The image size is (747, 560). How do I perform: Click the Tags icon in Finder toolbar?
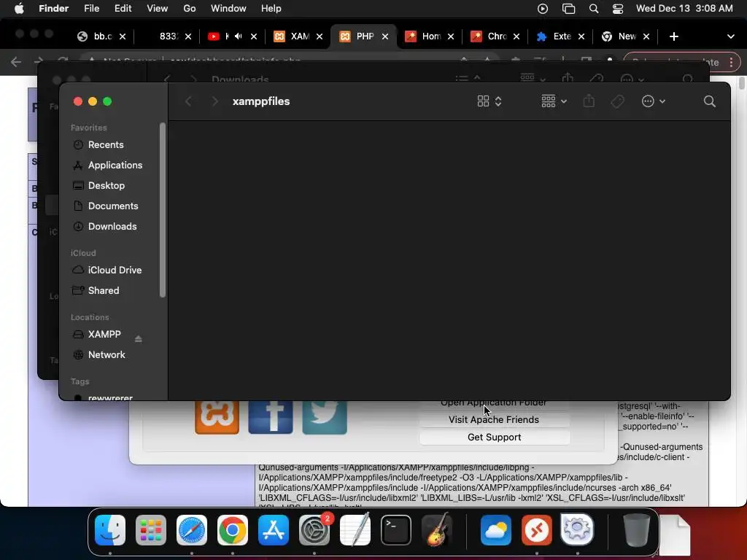617,101
